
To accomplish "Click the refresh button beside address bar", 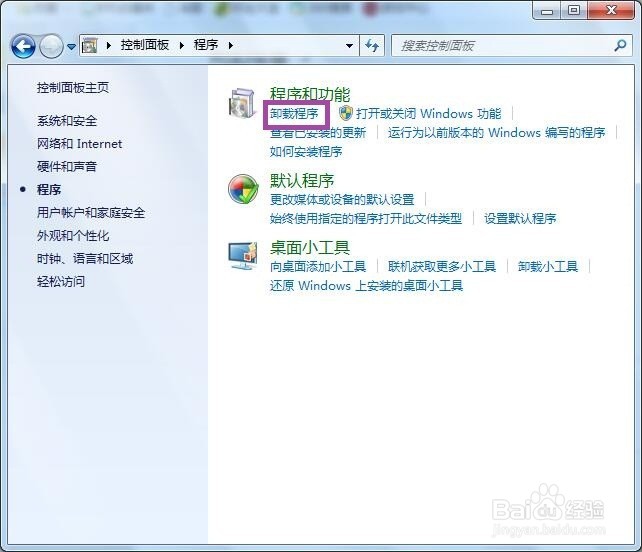I will (372, 45).
